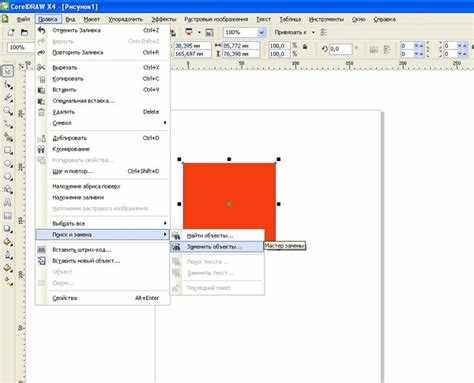Click the rotation angle field showing 0,0
This screenshot has height=383, width=474.
pos(340,49)
